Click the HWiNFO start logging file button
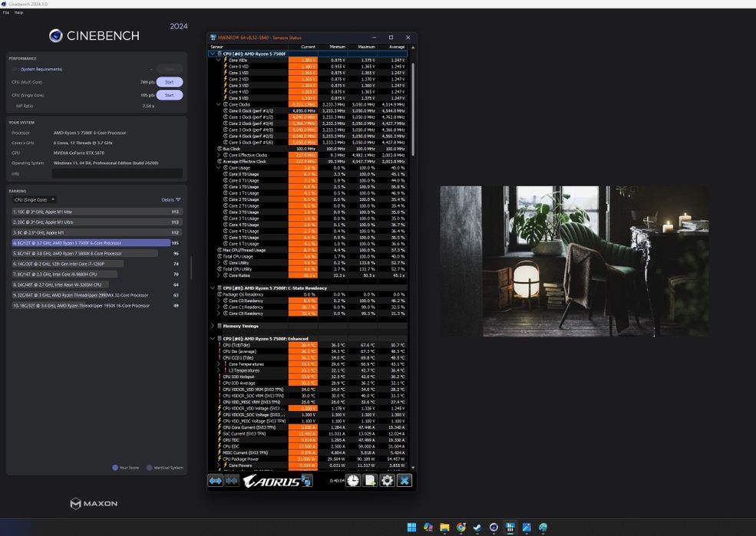 tap(370, 480)
